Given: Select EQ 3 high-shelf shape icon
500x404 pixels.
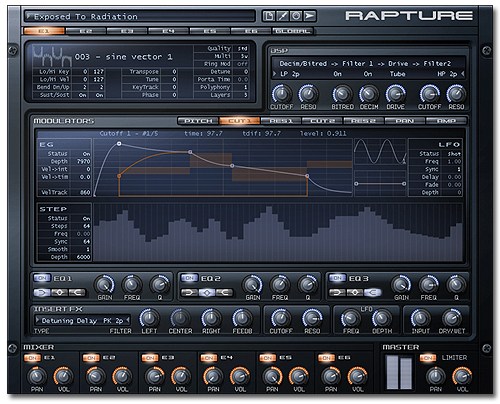Looking at the screenshot, I should click(x=372, y=293).
